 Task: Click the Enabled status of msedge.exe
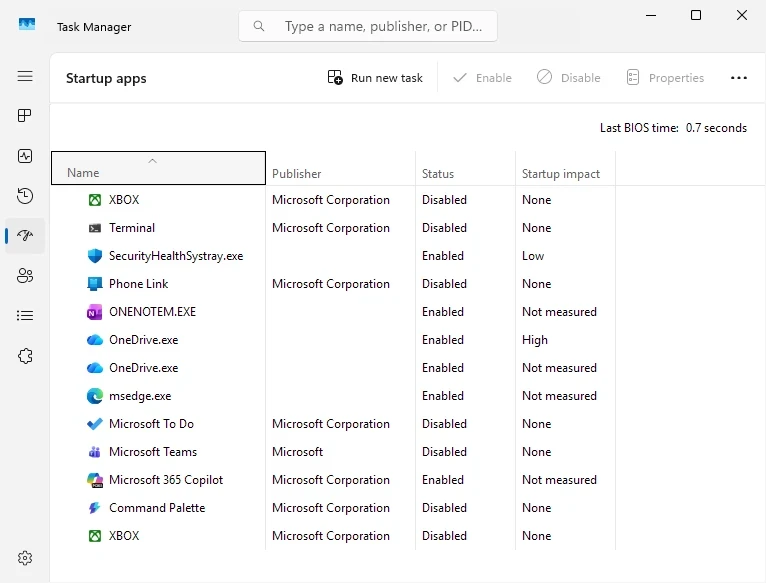[443, 396]
